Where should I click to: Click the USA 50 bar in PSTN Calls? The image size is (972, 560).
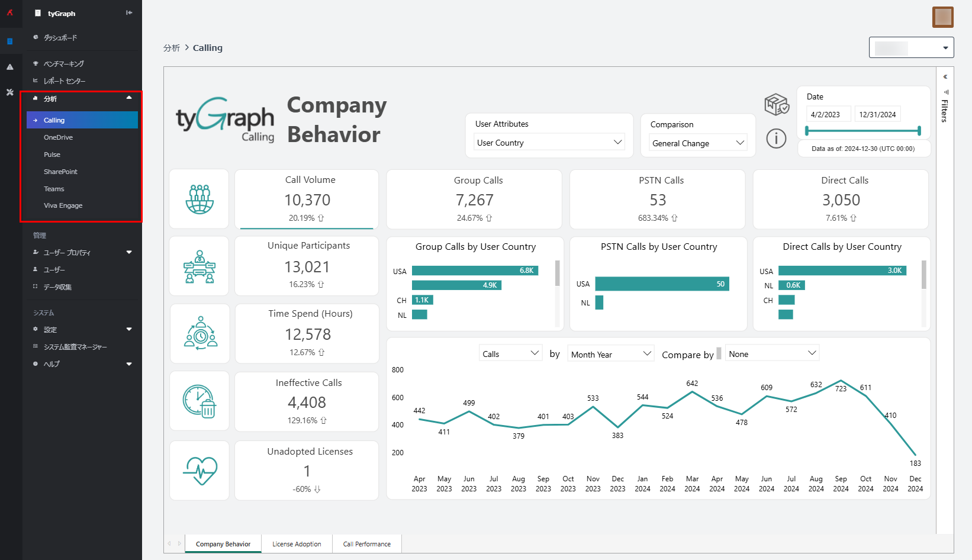coord(662,284)
